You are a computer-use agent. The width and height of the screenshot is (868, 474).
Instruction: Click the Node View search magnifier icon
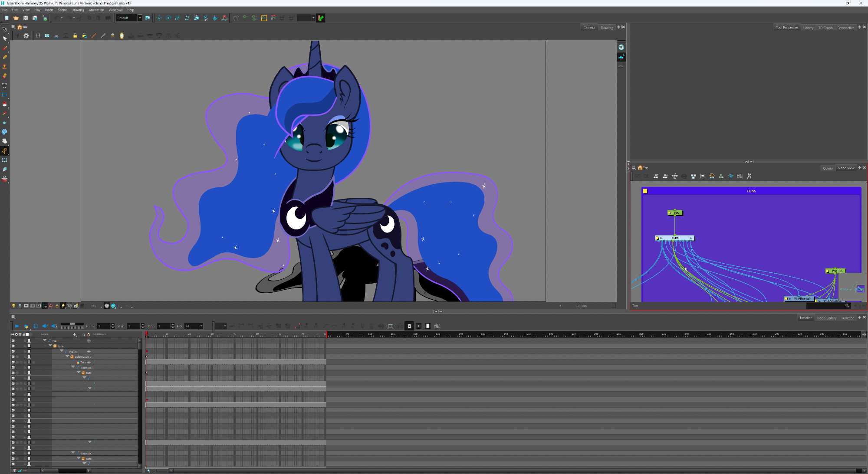tap(847, 306)
